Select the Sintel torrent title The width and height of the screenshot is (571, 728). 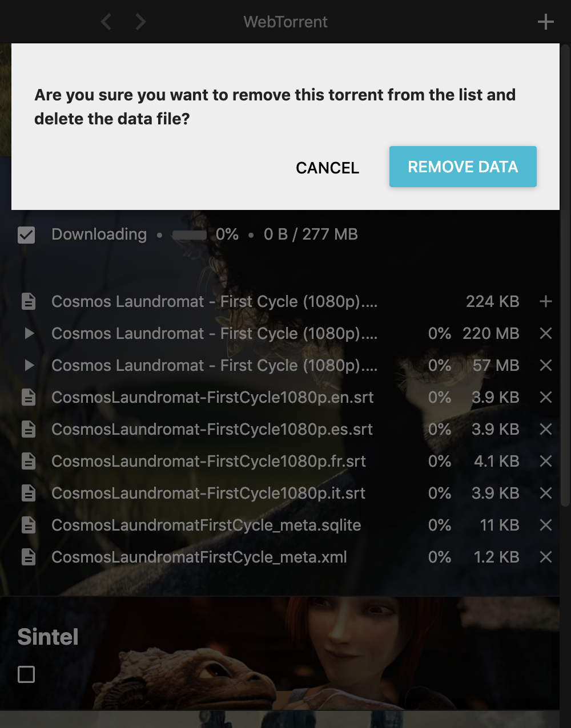coord(48,637)
